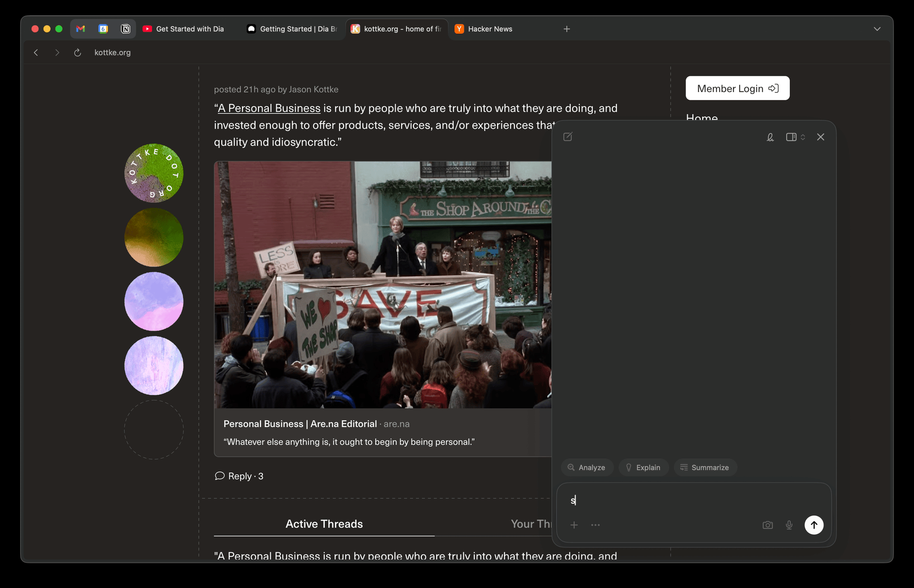Viewport: 914px width, 588px height.
Task: Click the Kottke dot org round logo
Action: point(153,173)
